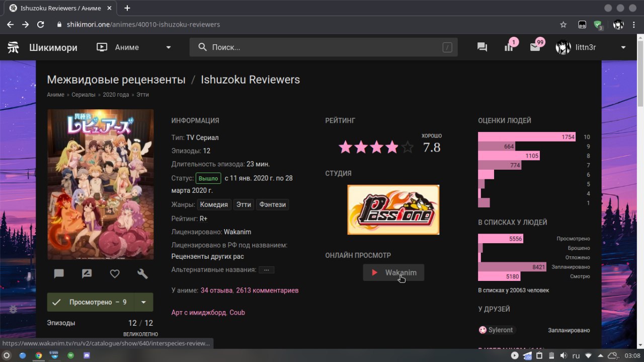Expand the watch status dropdown arrow
Screen dimensions: 644x362
click(144, 302)
